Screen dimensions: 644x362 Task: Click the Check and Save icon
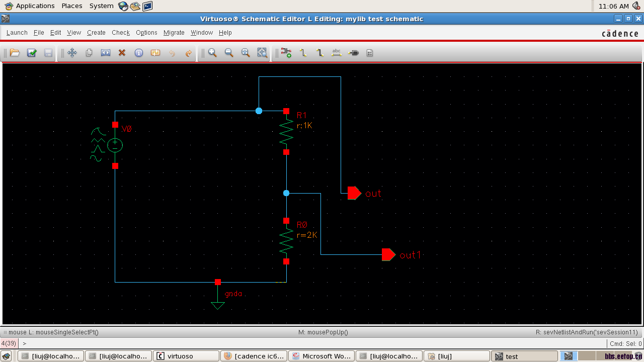coord(32,53)
